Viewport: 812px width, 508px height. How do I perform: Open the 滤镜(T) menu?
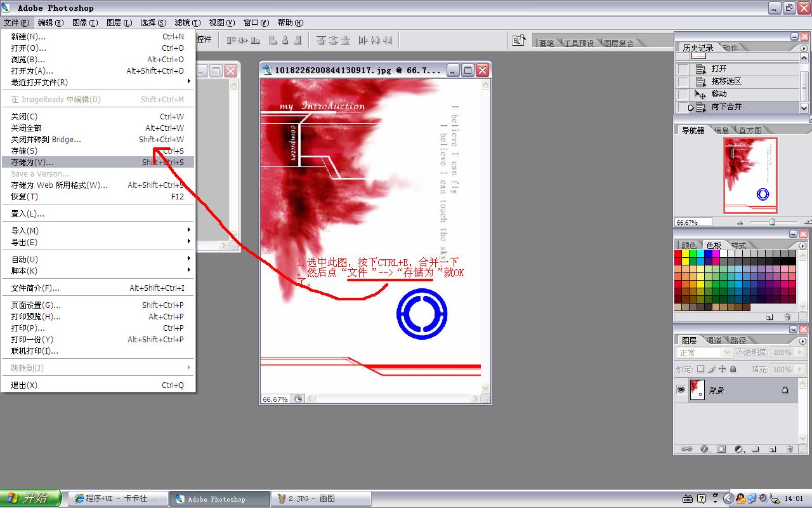tap(187, 23)
